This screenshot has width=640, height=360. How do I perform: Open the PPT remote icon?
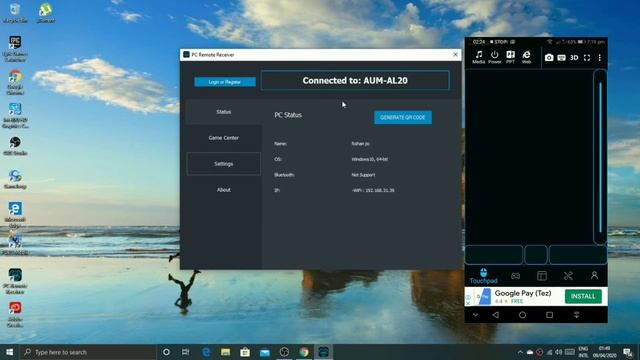point(510,57)
